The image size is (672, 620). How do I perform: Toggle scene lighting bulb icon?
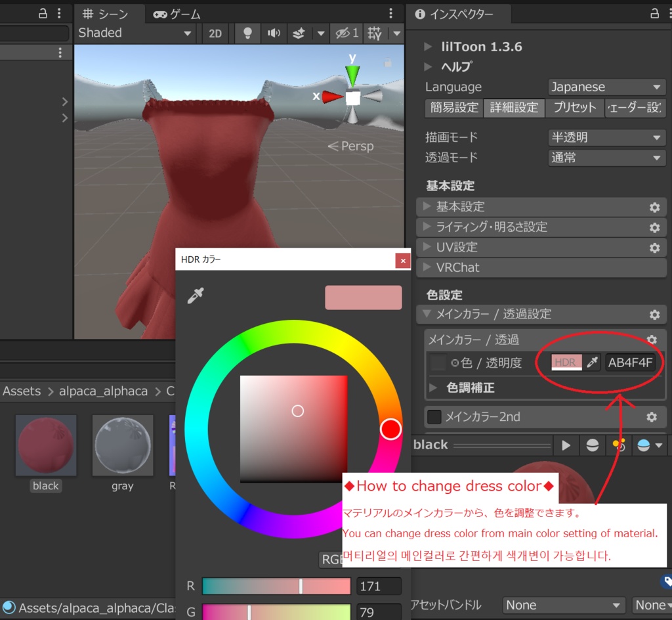[247, 33]
